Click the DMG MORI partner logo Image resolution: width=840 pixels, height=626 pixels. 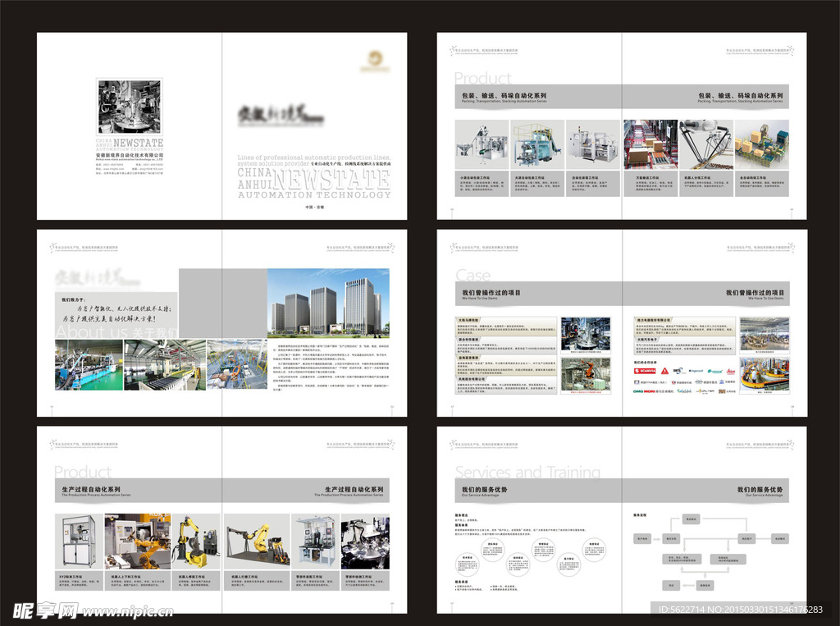pyautogui.click(x=646, y=391)
